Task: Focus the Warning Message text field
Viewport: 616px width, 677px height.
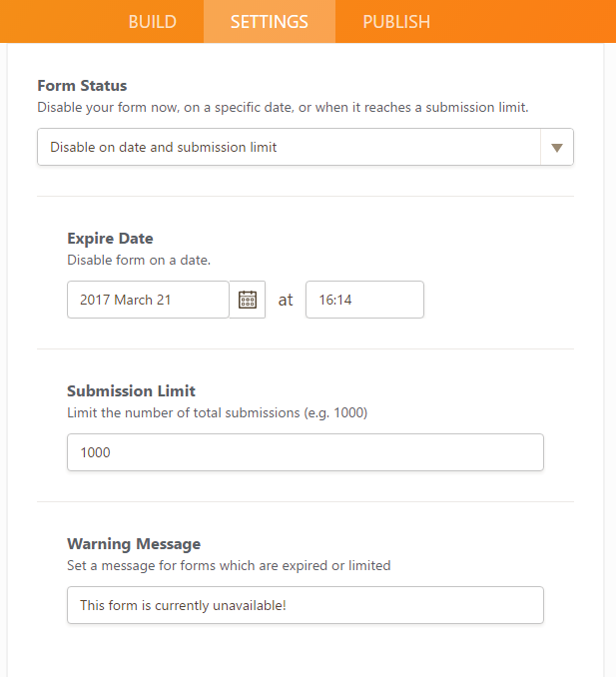Action: pyautogui.click(x=305, y=605)
